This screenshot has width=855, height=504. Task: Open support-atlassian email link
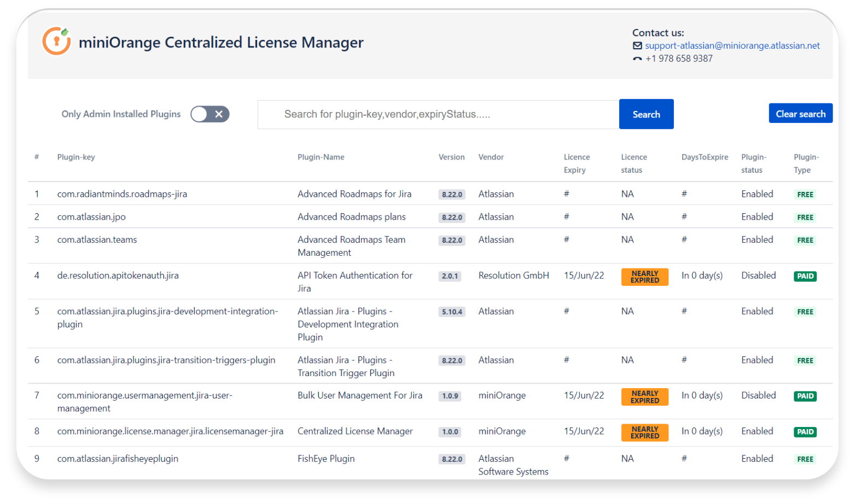pyautogui.click(x=732, y=46)
